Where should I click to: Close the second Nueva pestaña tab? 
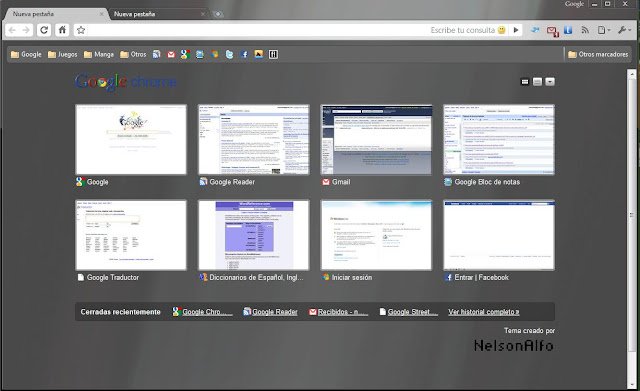point(203,14)
